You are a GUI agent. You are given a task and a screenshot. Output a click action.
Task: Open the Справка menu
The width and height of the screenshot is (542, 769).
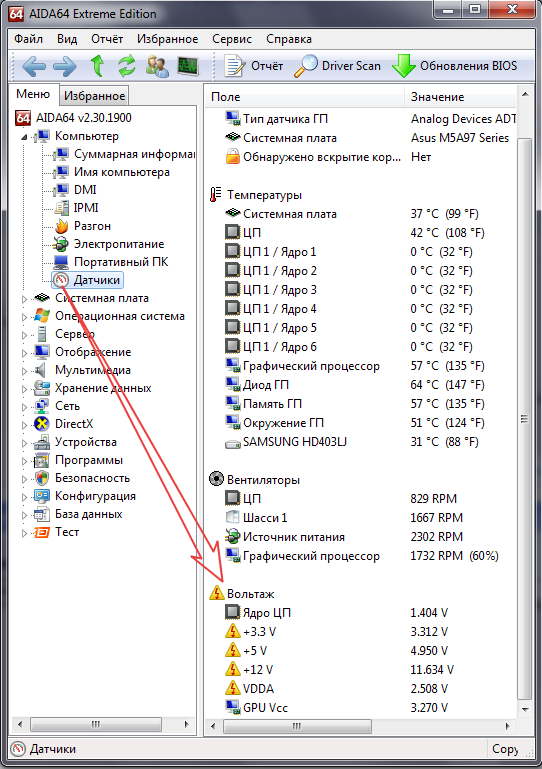pos(289,39)
